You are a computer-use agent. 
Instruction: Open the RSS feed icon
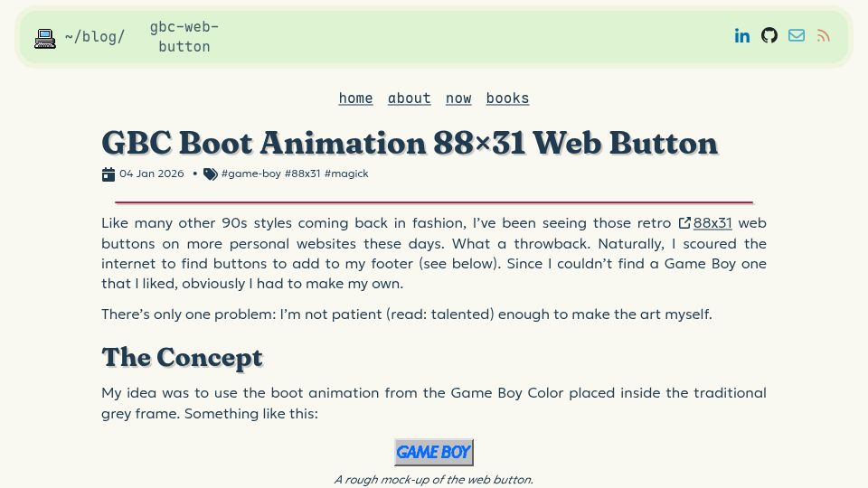point(823,36)
